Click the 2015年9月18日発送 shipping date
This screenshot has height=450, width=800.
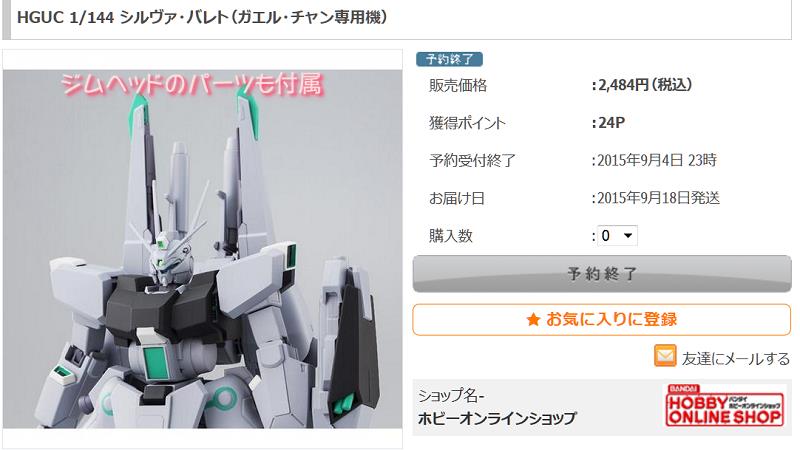(x=658, y=198)
